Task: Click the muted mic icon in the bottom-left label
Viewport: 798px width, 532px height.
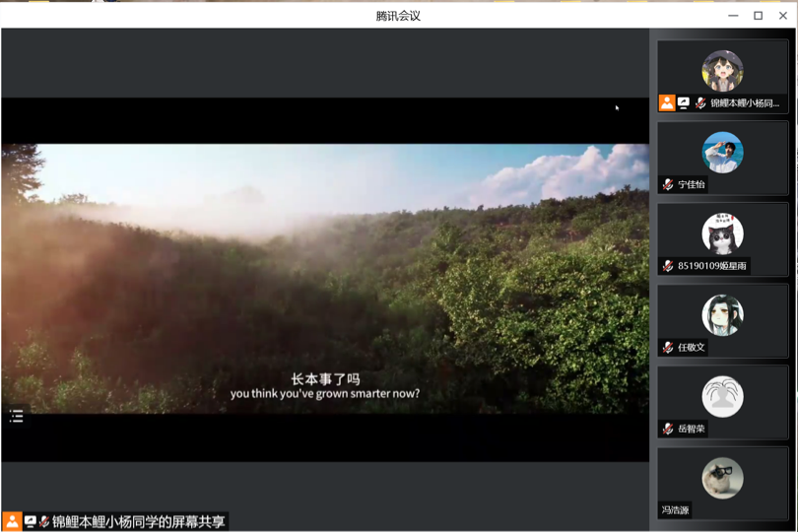Action: [x=44, y=521]
